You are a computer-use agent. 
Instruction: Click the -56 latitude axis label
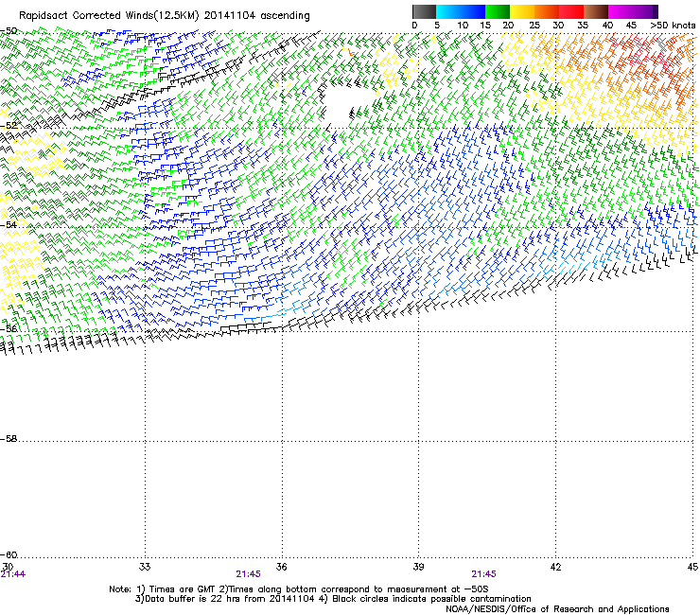[9, 329]
